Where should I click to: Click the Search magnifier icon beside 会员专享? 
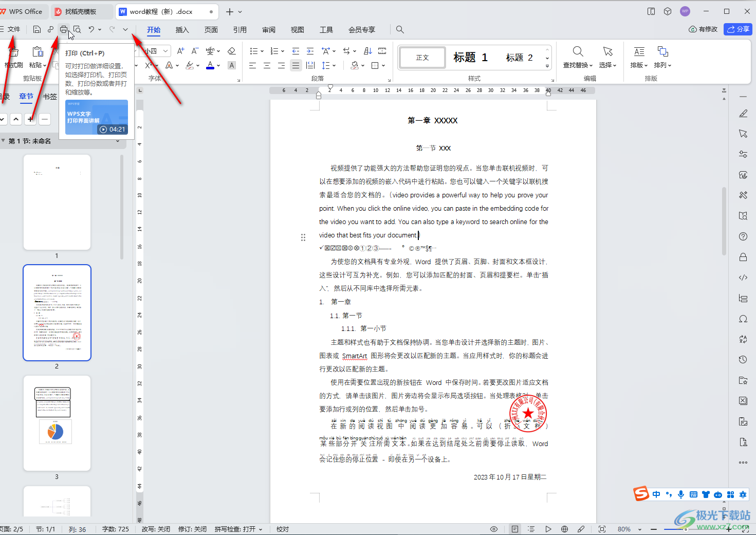[400, 30]
